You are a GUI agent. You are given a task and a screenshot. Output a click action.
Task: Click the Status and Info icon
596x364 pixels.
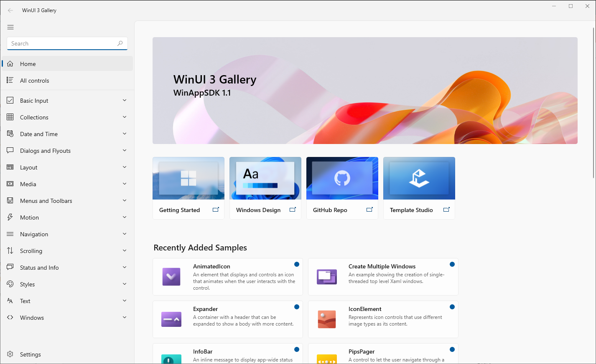pyautogui.click(x=10, y=267)
